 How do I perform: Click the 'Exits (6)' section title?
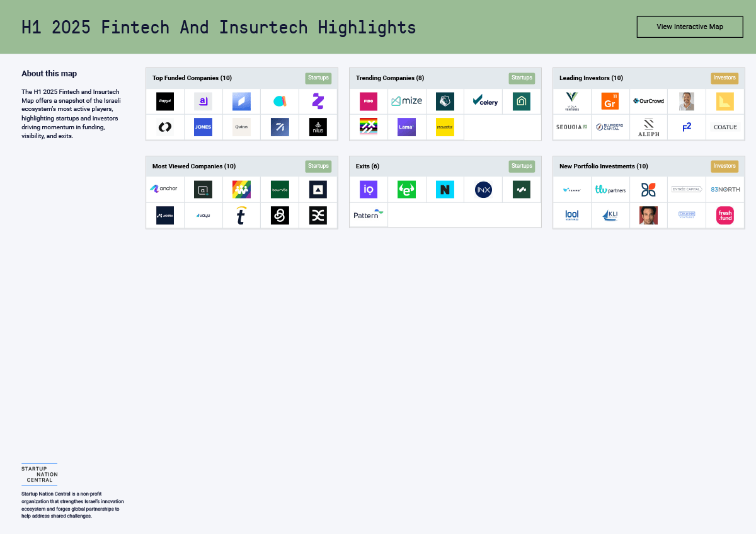tap(368, 166)
